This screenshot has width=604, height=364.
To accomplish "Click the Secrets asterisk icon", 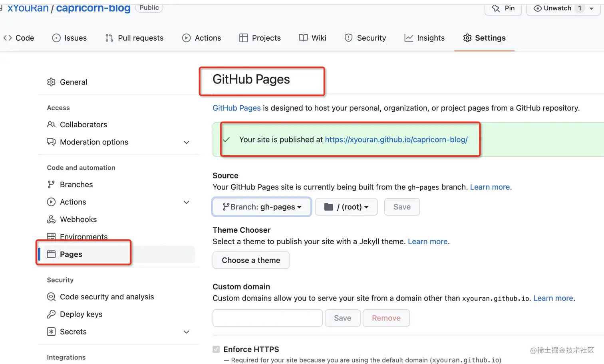I will click(51, 332).
